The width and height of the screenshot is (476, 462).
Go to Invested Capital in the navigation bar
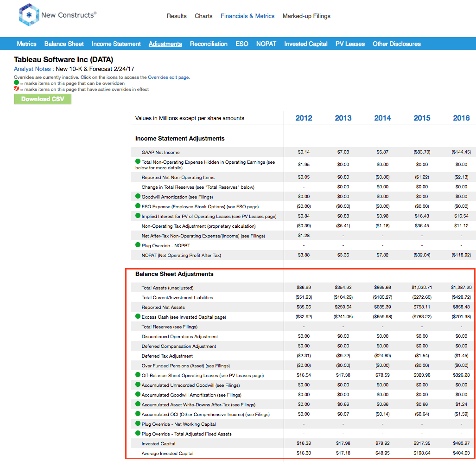coord(306,44)
